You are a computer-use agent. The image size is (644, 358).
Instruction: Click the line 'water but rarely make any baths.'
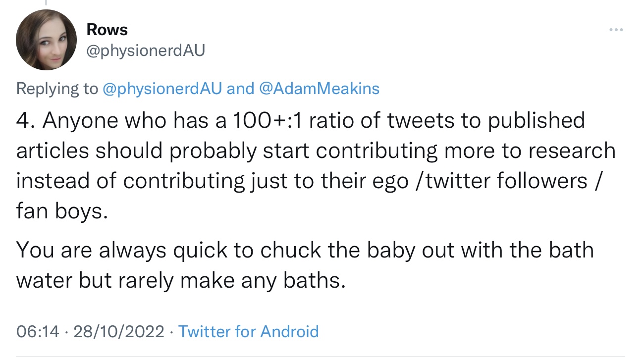click(x=180, y=280)
